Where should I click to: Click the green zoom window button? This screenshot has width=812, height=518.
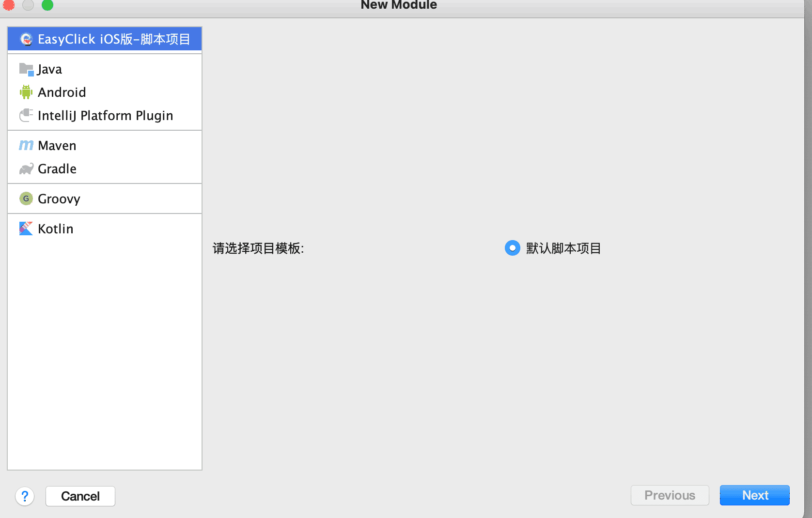[47, 5]
